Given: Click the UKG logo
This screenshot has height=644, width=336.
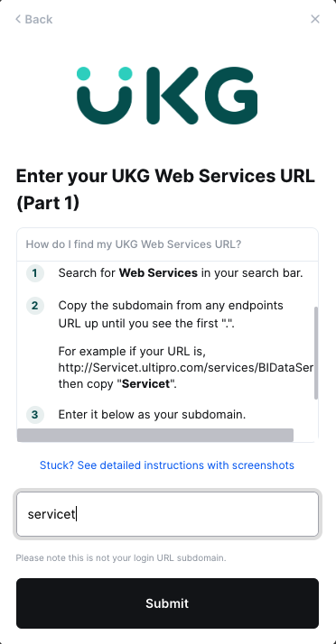Looking at the screenshot, I should (x=167, y=96).
